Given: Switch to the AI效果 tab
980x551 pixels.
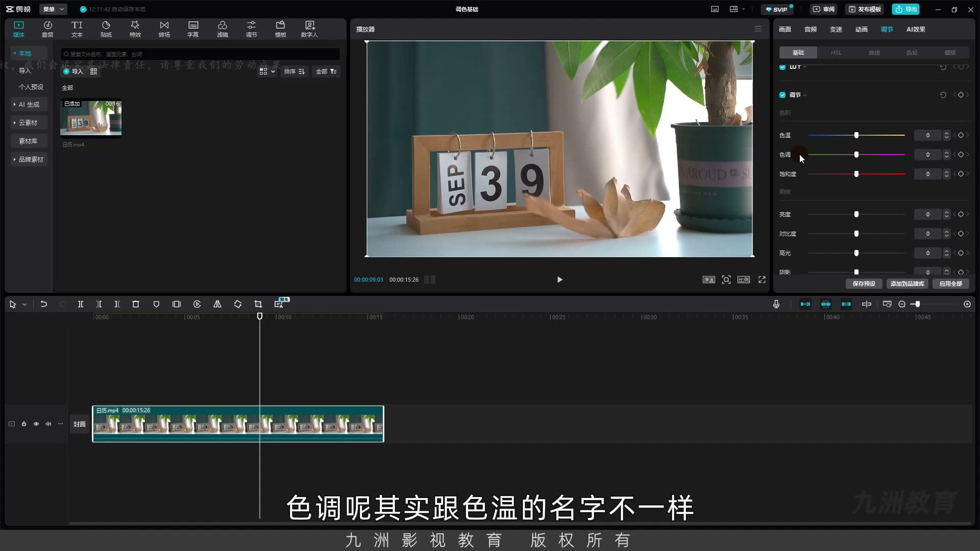Looking at the screenshot, I should coord(916,29).
